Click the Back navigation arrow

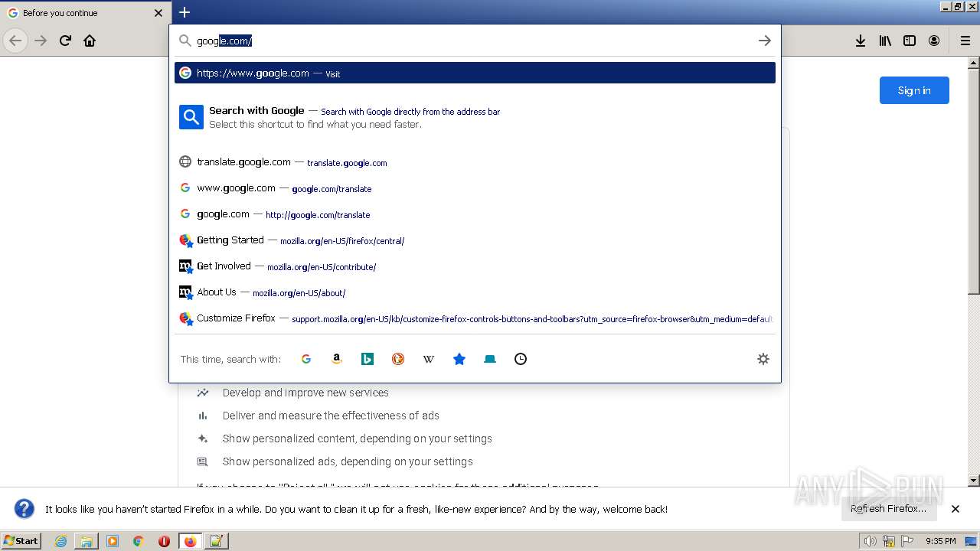15,41
